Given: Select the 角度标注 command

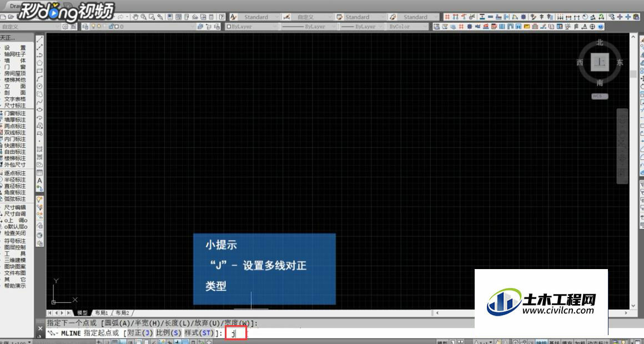Looking at the screenshot, I should pos(15,193).
